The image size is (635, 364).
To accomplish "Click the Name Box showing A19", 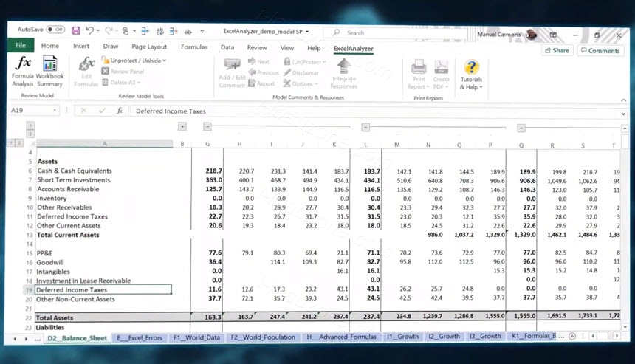I will tap(34, 110).
